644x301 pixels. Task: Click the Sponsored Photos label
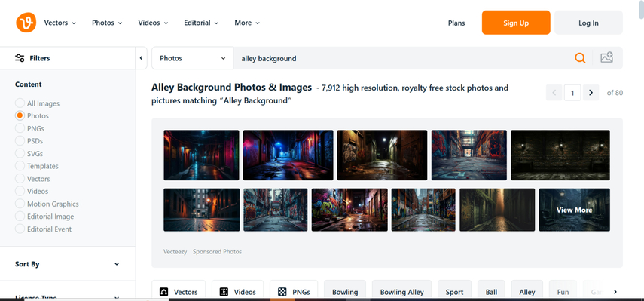tap(217, 251)
